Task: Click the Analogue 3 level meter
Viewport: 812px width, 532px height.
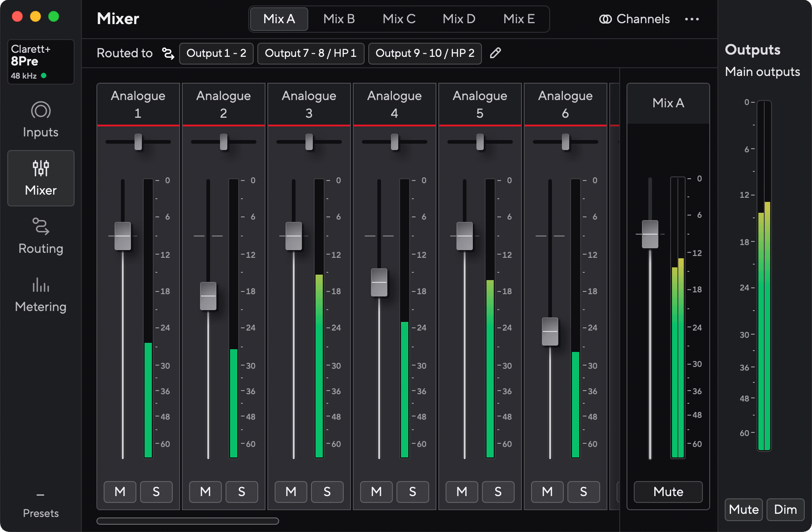Action: [319, 318]
